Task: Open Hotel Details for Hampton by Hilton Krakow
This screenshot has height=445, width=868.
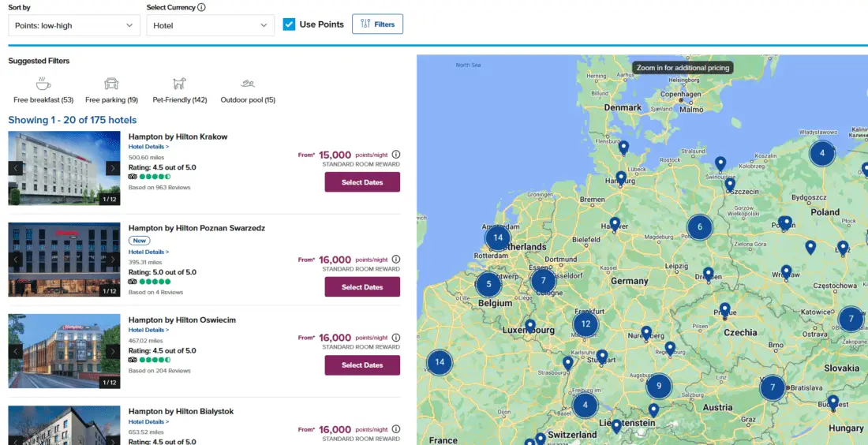Action: click(148, 147)
